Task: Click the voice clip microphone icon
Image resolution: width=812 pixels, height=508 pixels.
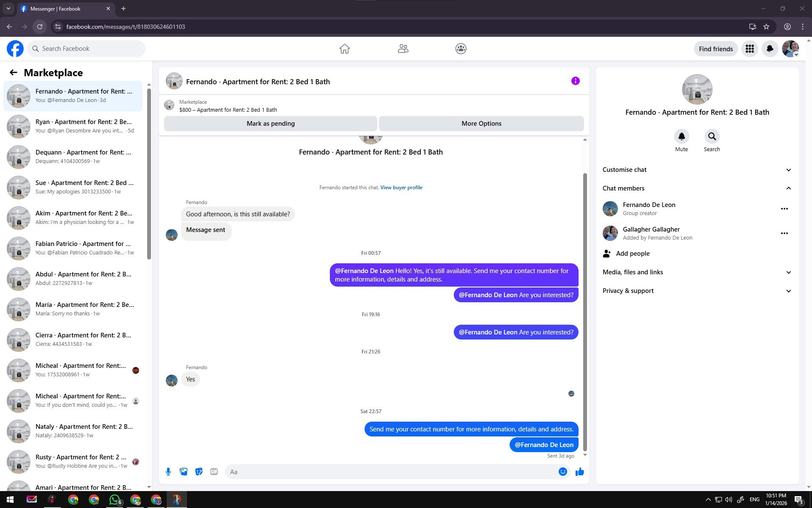Action: (168, 472)
